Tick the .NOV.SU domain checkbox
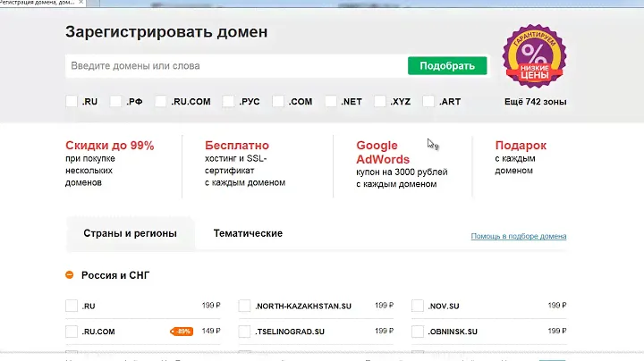The image size is (644, 361). [x=418, y=306]
